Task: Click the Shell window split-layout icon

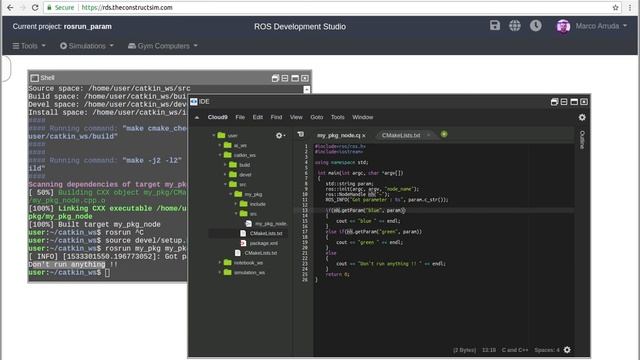Action: tap(285, 78)
